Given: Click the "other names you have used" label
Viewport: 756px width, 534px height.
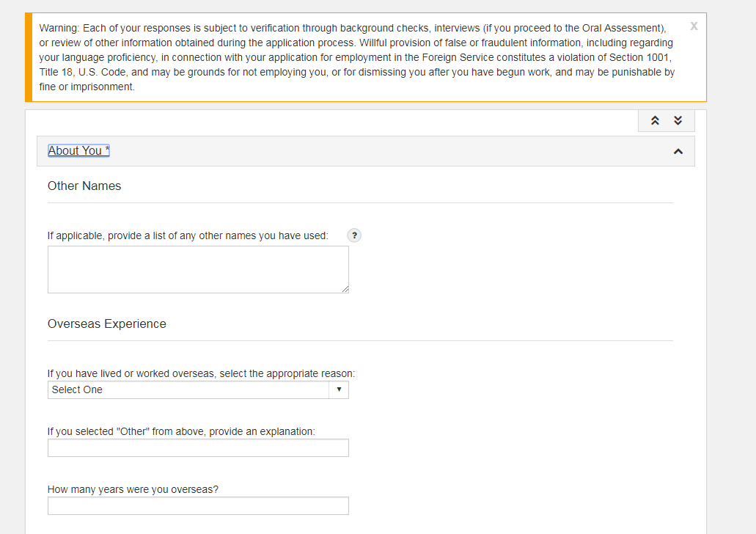Looking at the screenshot, I should [x=188, y=235].
